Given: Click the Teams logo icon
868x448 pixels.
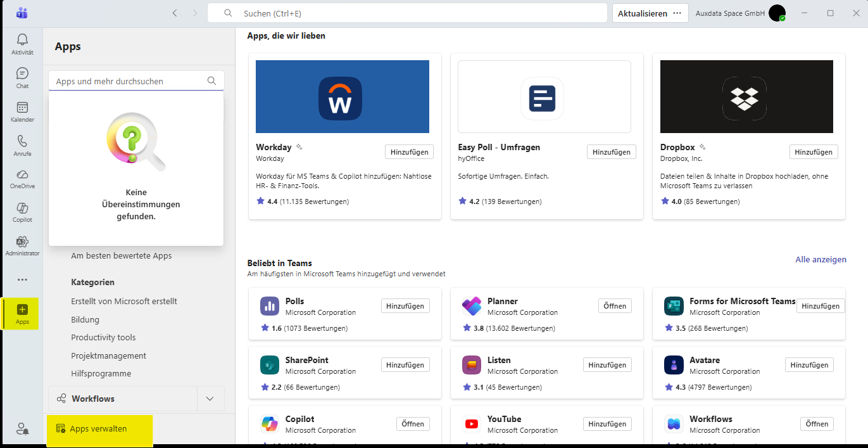Looking at the screenshot, I should (x=22, y=13).
